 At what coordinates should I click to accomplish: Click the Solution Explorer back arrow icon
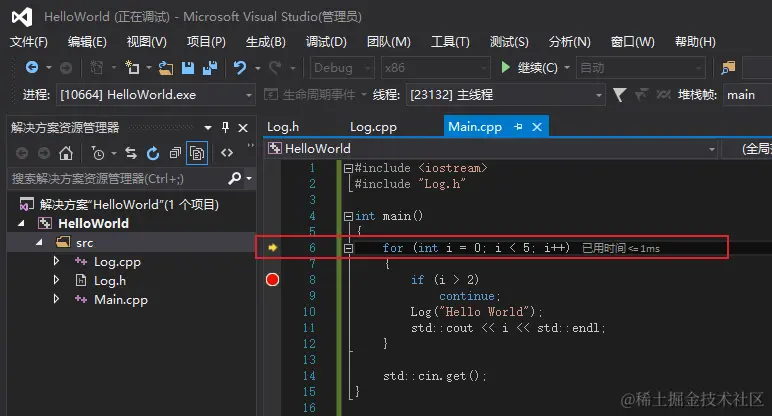point(22,153)
